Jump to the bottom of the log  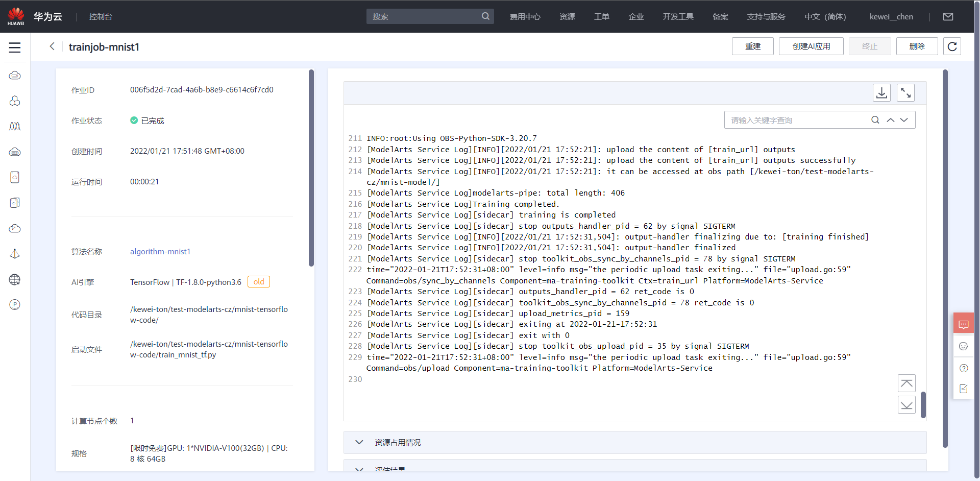pos(906,405)
